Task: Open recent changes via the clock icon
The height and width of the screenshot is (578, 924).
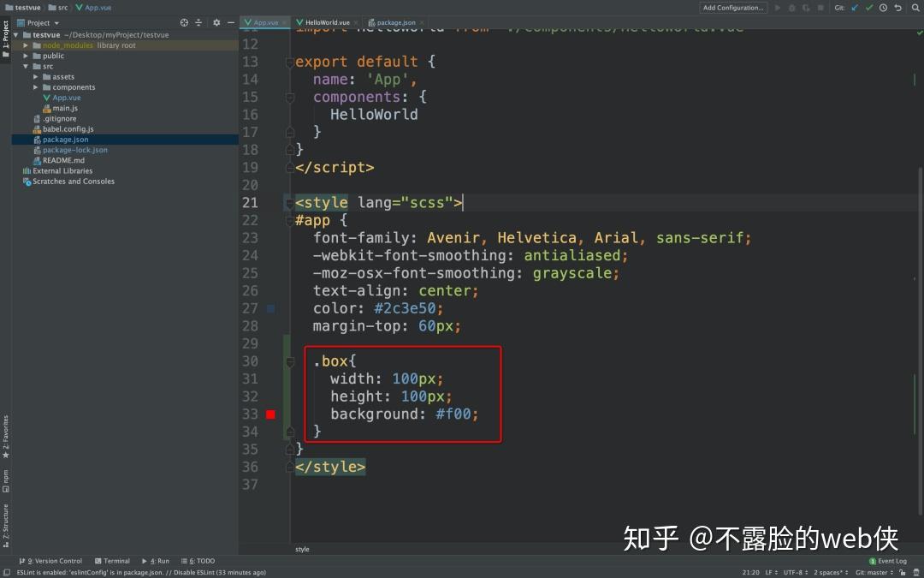Action: (x=883, y=8)
